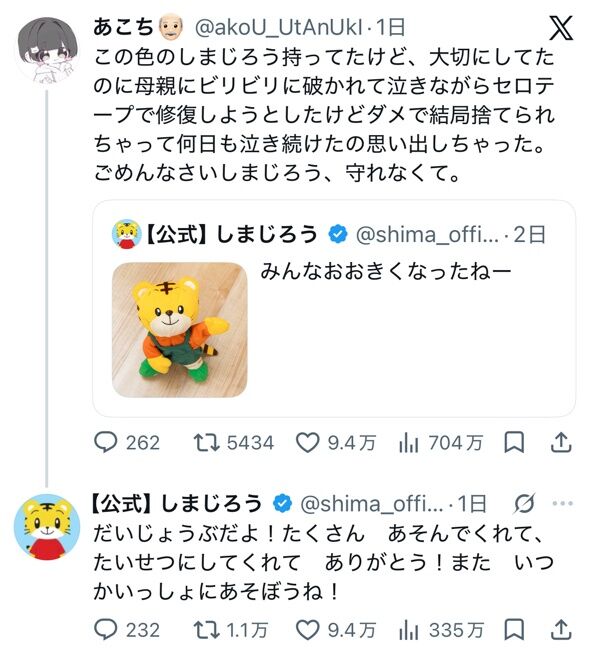Open 【公式】しまじろう profile name in reply
Screen dimensions: 590x662
pyautogui.click(x=177, y=503)
